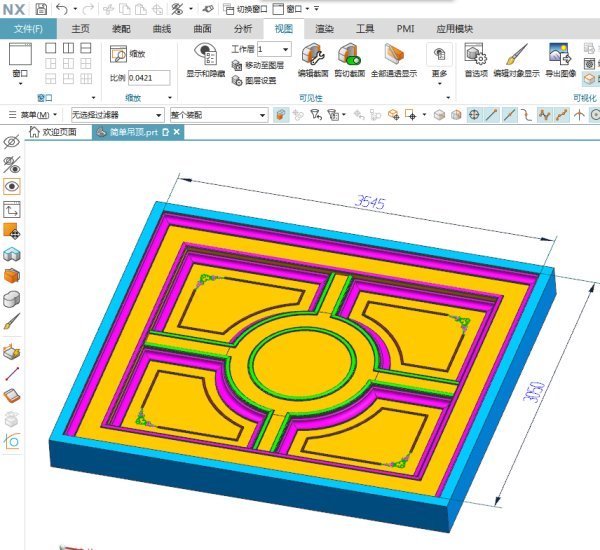Close the 简单吊顶.prt document tab

click(x=177, y=132)
